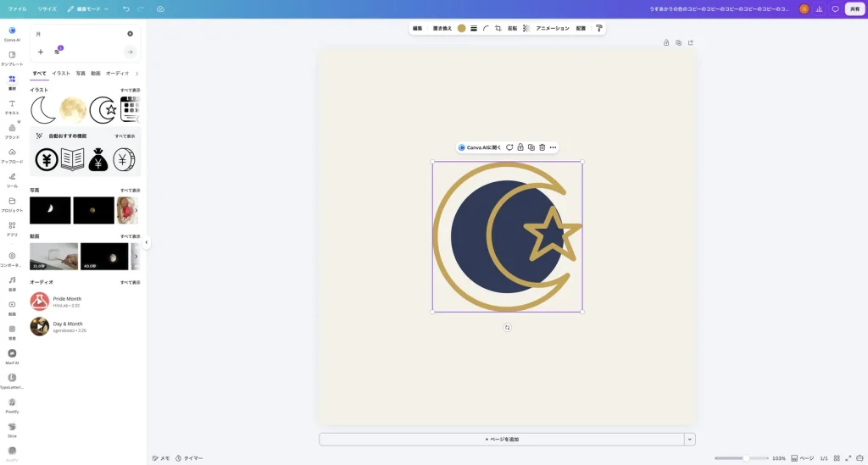868x465 pixels.
Task: Open the Apps (アプリ) sidebar panel
Action: [12, 229]
